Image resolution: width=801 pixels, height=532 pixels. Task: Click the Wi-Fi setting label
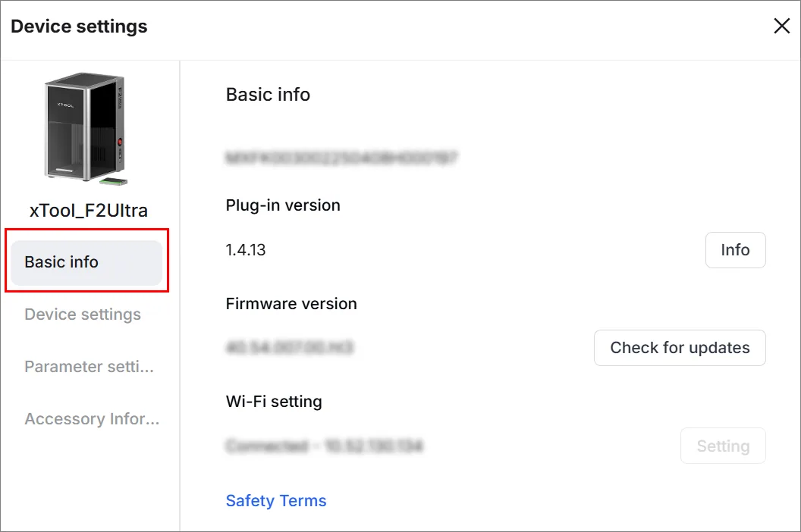274,402
